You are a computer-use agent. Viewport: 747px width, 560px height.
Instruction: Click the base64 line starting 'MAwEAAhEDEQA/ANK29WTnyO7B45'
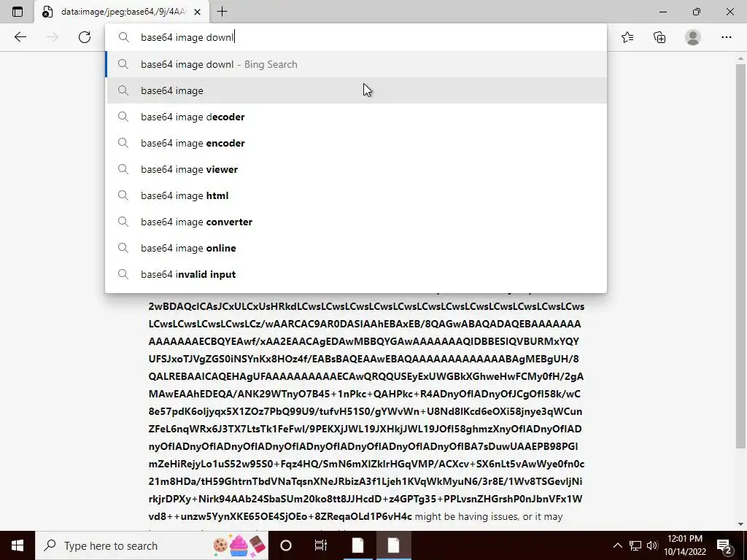click(x=365, y=394)
